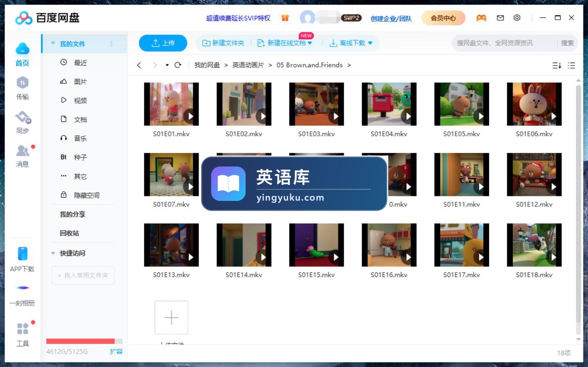The width and height of the screenshot is (588, 367).
Task: Click the S01E02.mkv file name
Action: tap(244, 134)
